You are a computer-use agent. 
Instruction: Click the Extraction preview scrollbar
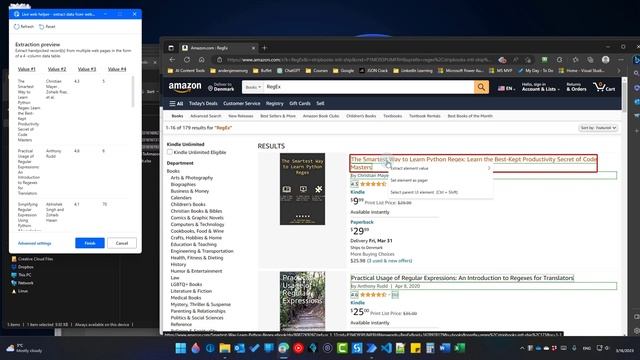point(132,91)
